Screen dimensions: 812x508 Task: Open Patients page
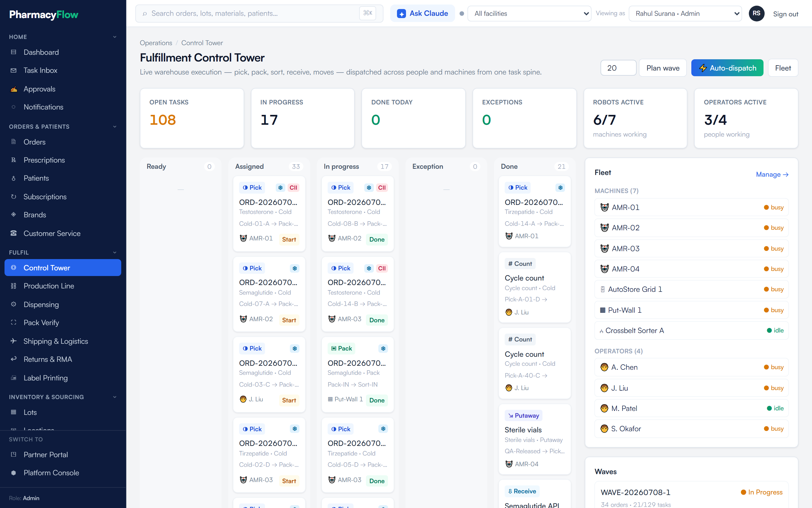[63, 178]
